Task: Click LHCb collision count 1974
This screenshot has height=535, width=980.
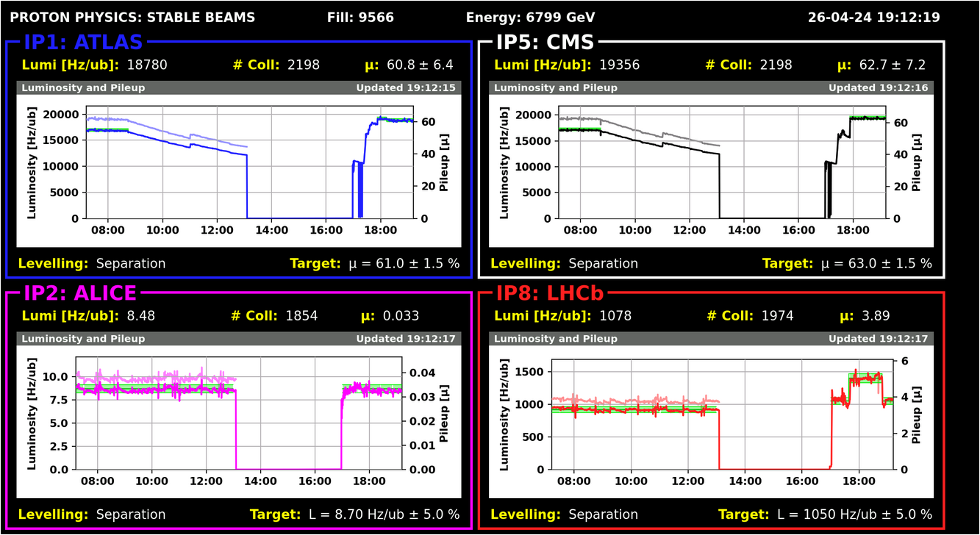Action: tap(777, 316)
